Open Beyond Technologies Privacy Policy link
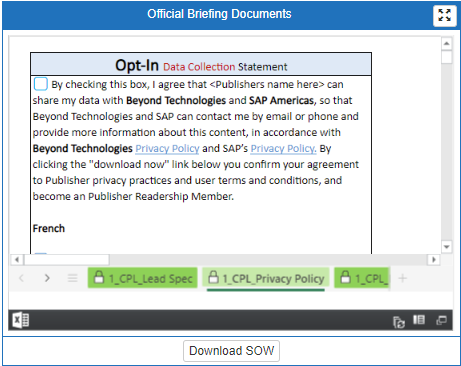 [167, 148]
